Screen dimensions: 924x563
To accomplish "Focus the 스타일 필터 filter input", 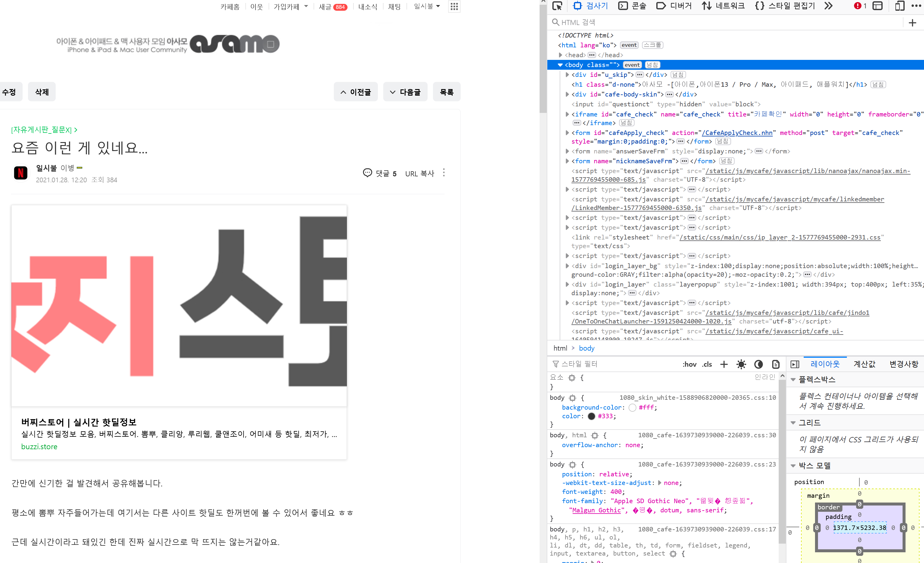I will click(x=613, y=364).
